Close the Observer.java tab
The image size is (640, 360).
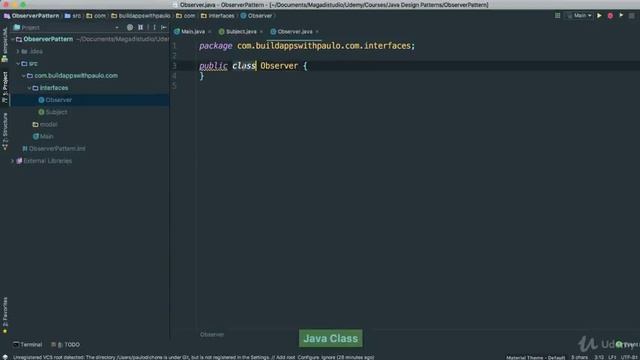[317, 32]
